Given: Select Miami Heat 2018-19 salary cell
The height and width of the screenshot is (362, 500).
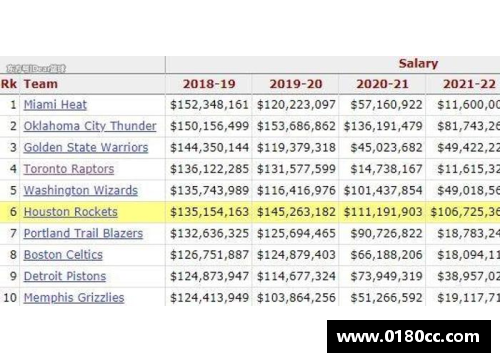Looking at the screenshot, I should click(x=209, y=105).
